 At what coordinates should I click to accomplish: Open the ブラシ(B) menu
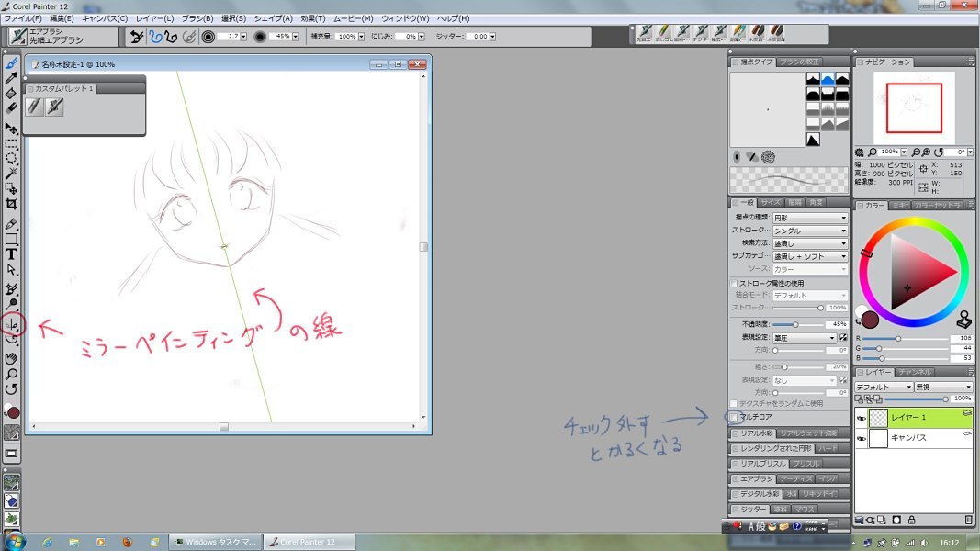195,18
